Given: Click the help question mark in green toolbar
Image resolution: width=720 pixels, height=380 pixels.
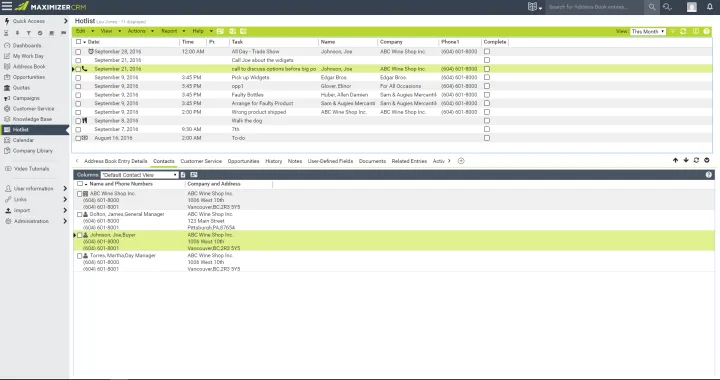Looking at the screenshot, I should coord(707,31).
